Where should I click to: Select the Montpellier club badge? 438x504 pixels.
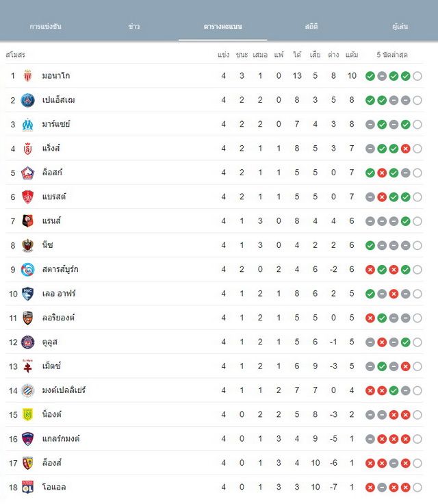(27, 390)
